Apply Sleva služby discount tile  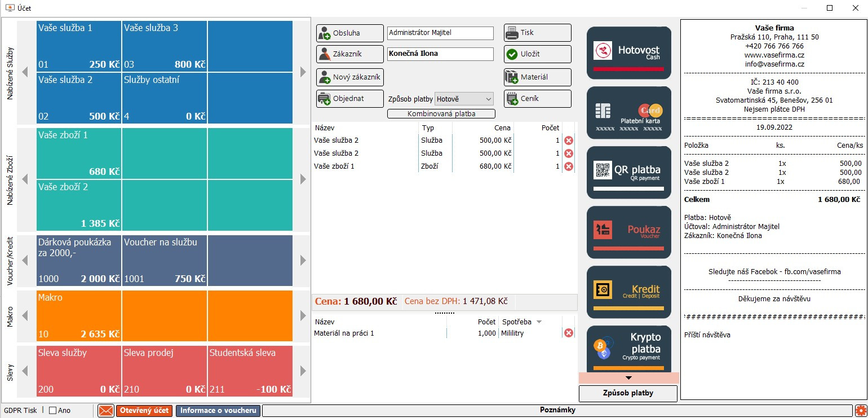pyautogui.click(x=79, y=371)
